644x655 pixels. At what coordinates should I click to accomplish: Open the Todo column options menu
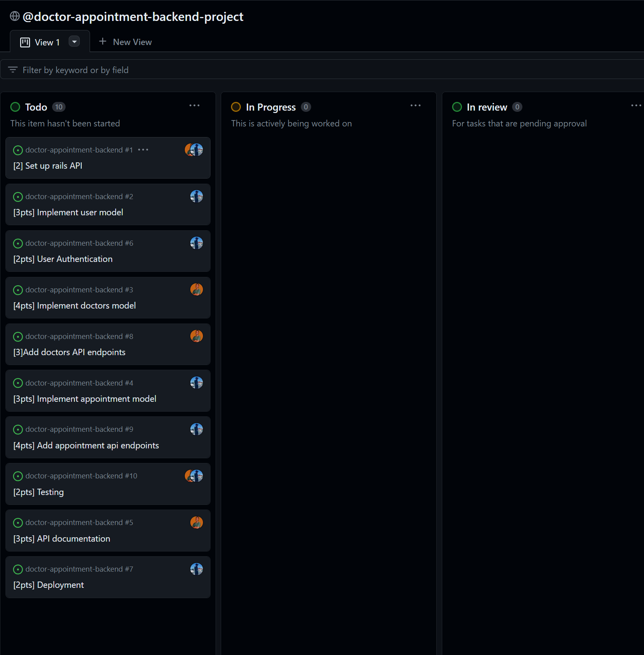coord(195,105)
